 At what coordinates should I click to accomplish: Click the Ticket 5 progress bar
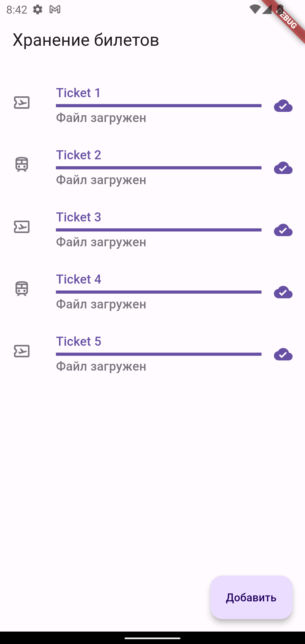coord(159,354)
